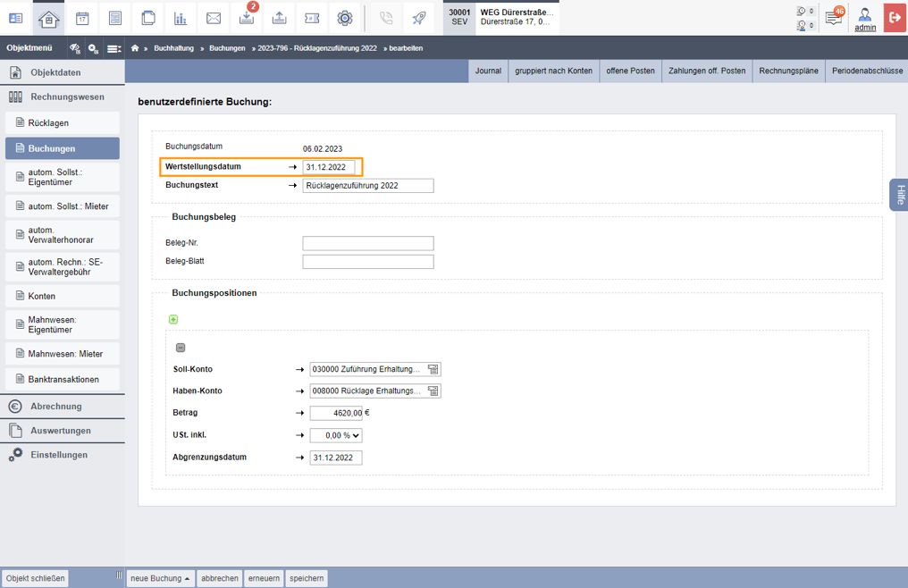Go to home via breadcrumb house icon
The image size is (908, 588).
135,48
